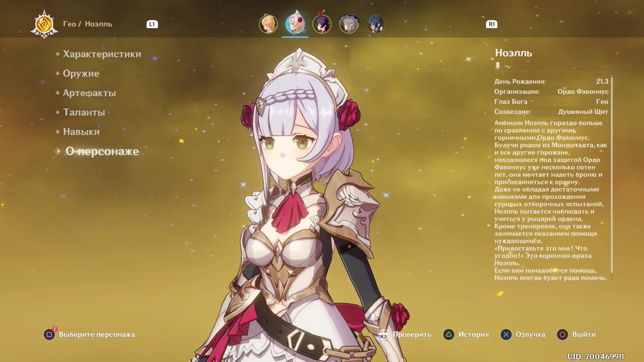Open Озвучка
Screen dimensions: 644x362
pos(530,335)
